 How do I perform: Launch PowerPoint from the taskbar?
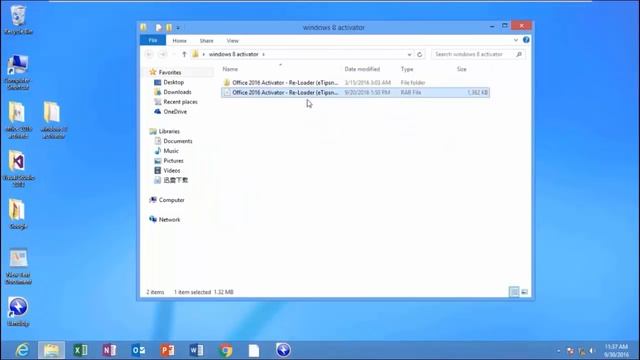[167, 350]
